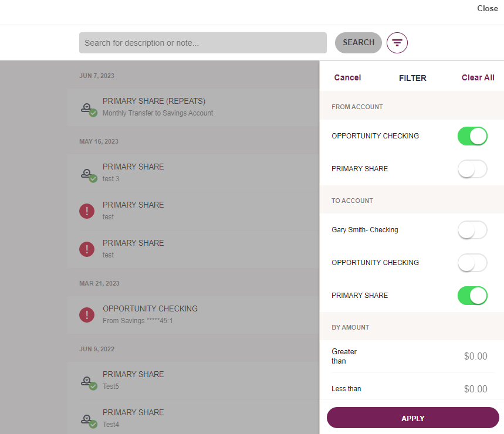Select Clear All filters
Image resolution: width=504 pixels, height=434 pixels.
[478, 78]
